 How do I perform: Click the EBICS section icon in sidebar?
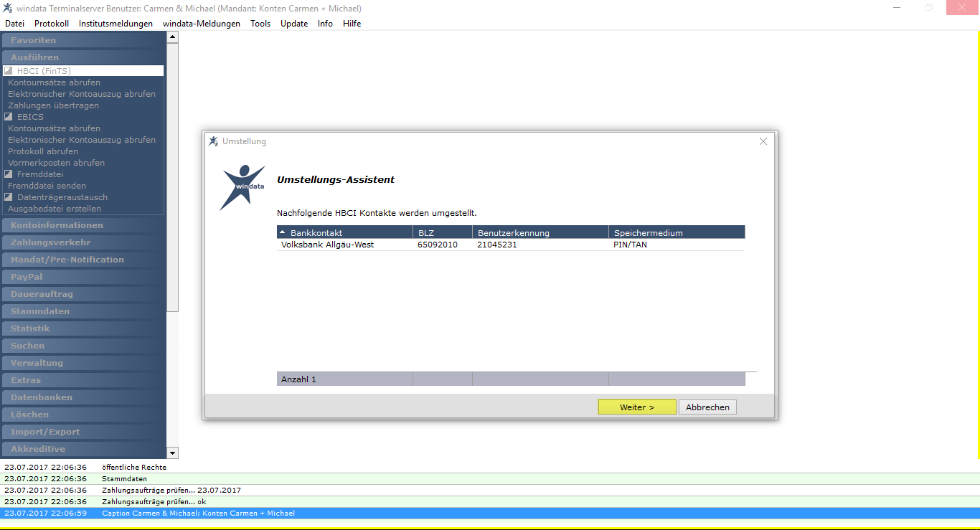click(x=9, y=117)
